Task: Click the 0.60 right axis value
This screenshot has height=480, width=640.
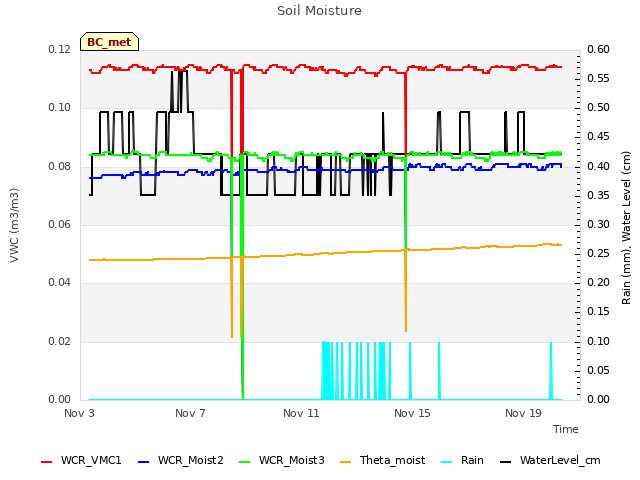Action: 598,49
